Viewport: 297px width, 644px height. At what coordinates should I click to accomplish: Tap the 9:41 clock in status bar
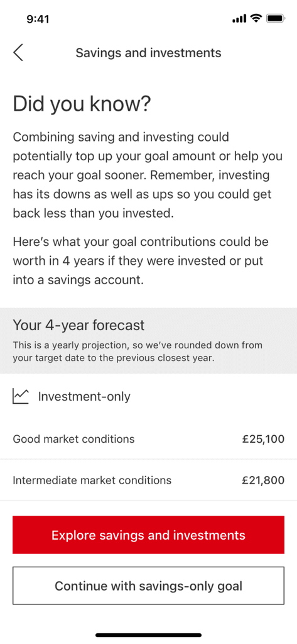38,19
